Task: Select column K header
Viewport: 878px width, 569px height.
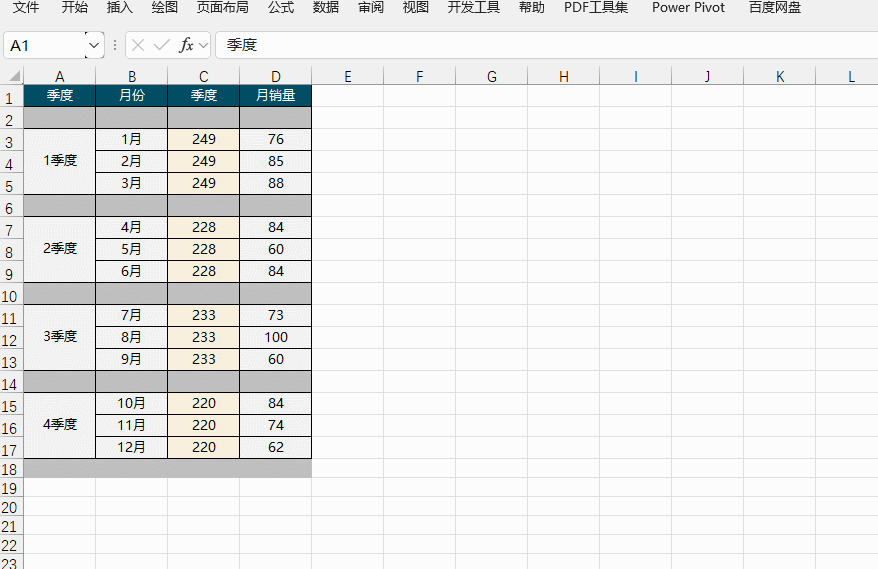Action: coord(780,76)
